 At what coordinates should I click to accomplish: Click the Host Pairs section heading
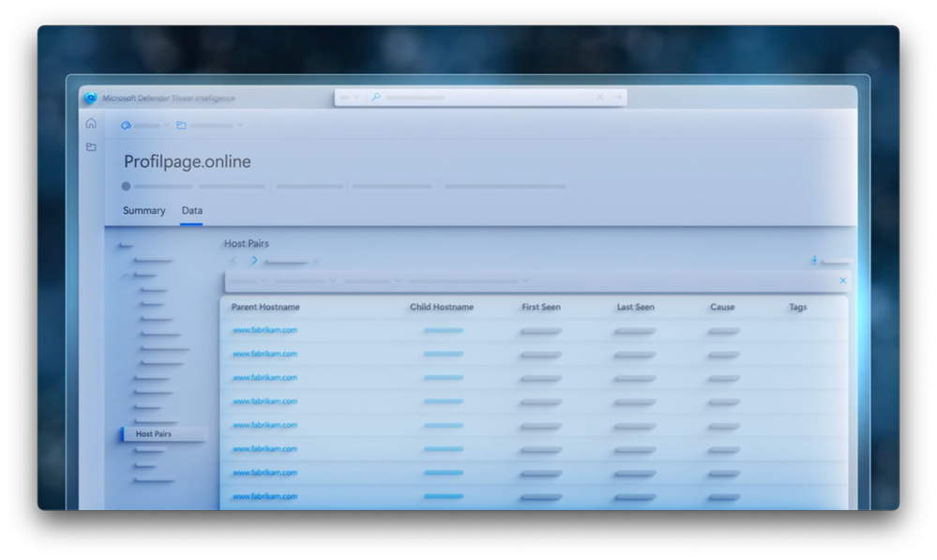(246, 243)
